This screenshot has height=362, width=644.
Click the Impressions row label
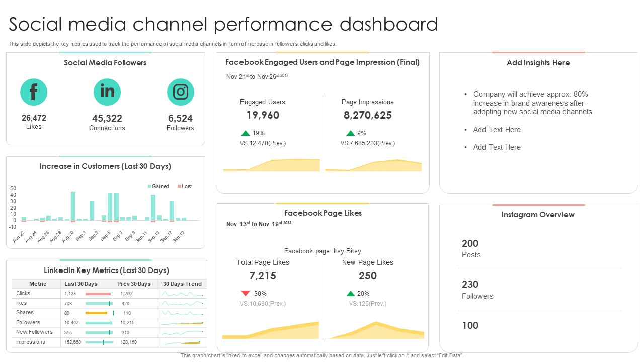(x=30, y=342)
